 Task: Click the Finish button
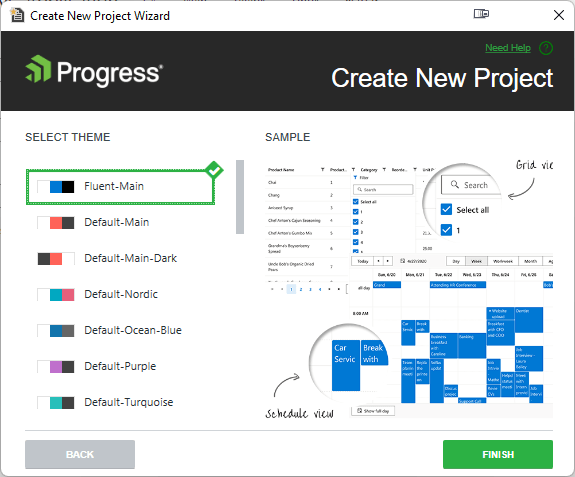pyautogui.click(x=498, y=454)
